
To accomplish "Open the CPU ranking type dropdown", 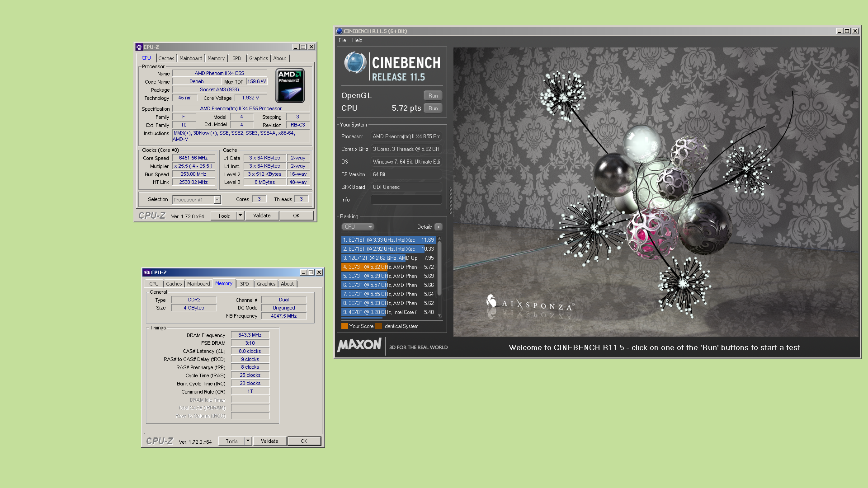I will pyautogui.click(x=358, y=227).
